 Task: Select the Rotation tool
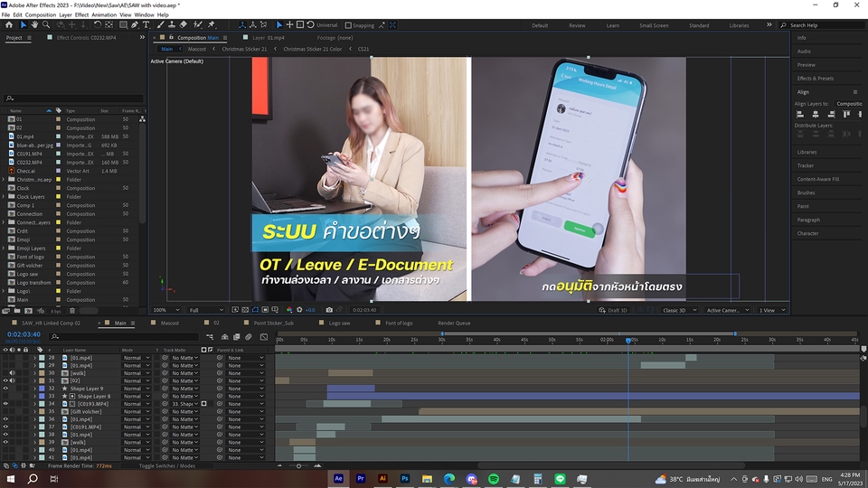click(98, 25)
